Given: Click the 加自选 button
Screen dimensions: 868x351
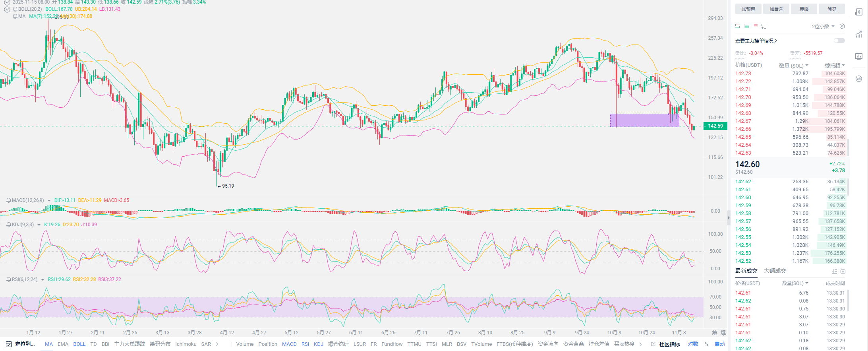Looking at the screenshot, I should point(776,9).
